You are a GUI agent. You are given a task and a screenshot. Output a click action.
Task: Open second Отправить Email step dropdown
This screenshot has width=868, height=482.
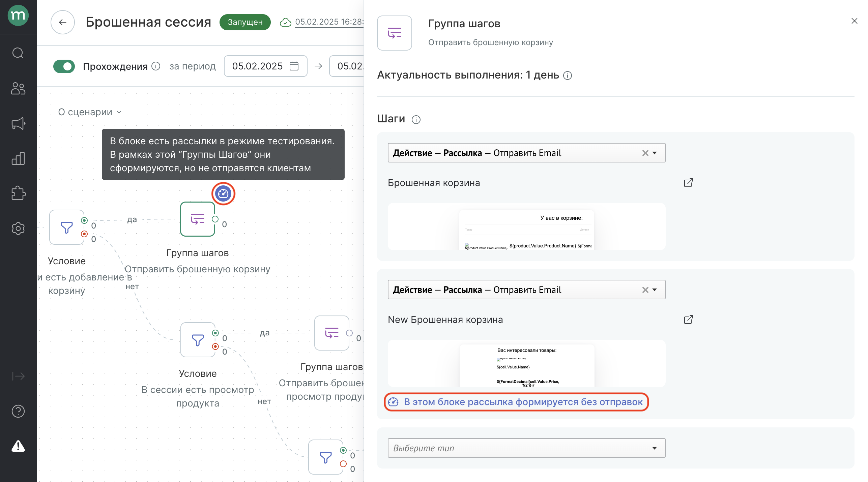[x=526, y=290]
